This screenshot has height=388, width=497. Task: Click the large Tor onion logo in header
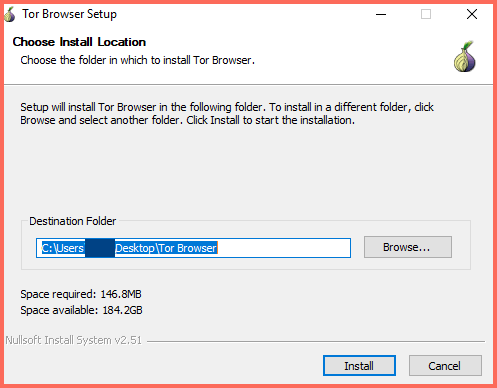[x=465, y=57]
